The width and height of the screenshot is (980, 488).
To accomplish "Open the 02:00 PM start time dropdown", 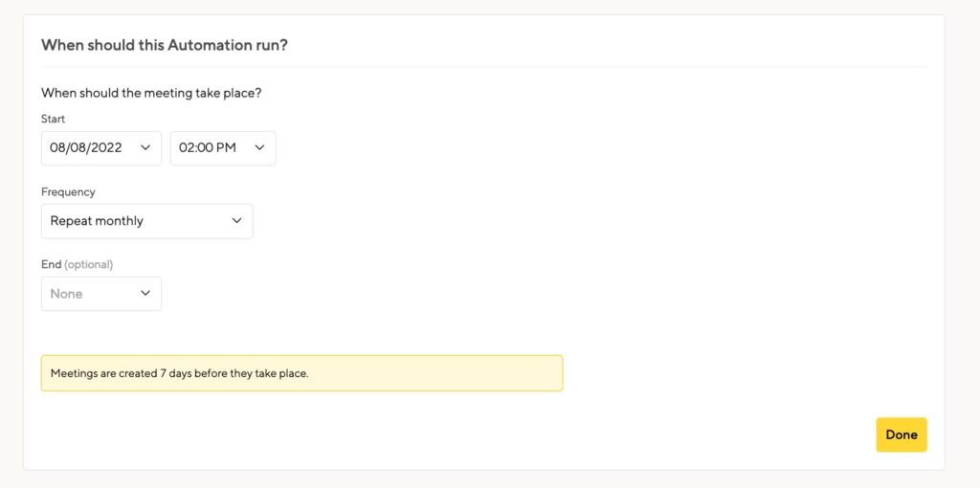I will coord(223,148).
